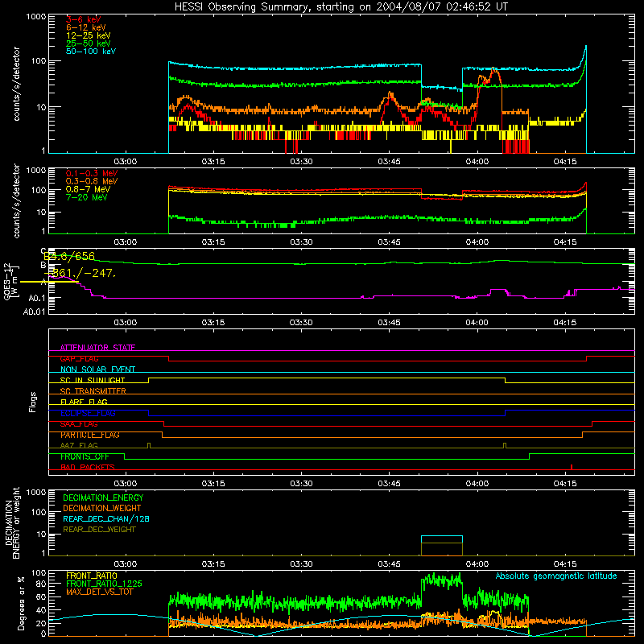The width and height of the screenshot is (644, 644).
Task: Select the BAD_PACKETS flag label
Action: 88,468
